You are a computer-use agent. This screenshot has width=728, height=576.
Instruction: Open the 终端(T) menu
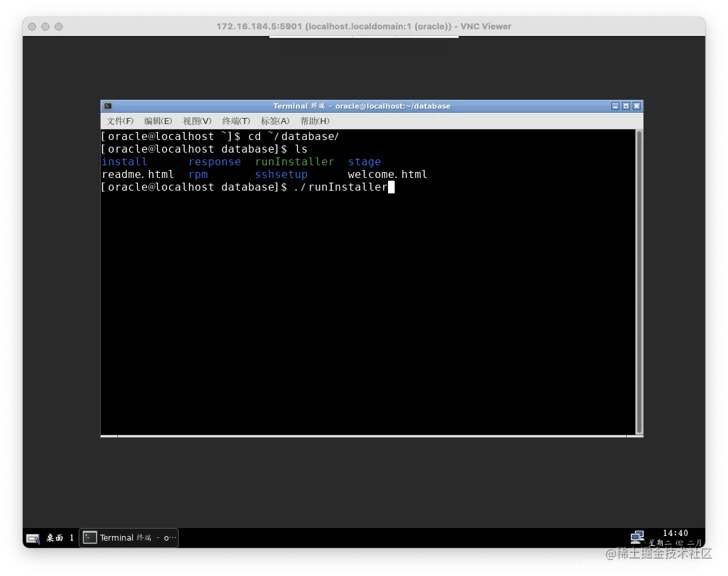click(236, 121)
